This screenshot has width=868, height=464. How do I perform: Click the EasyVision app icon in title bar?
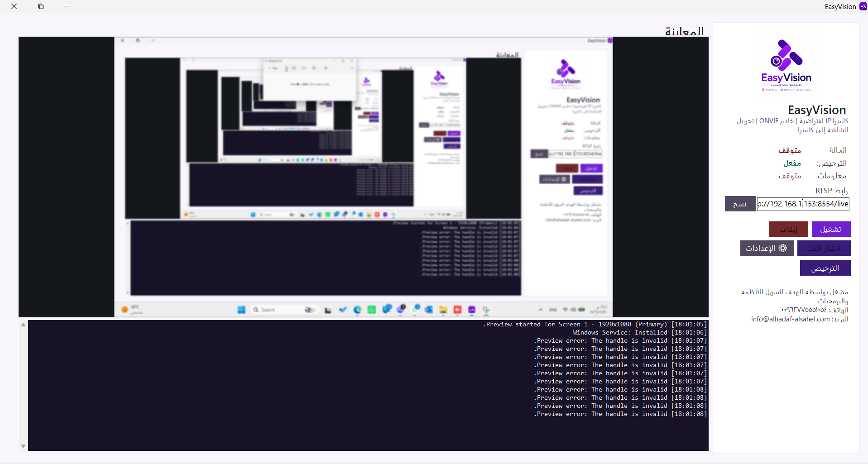click(863, 6)
